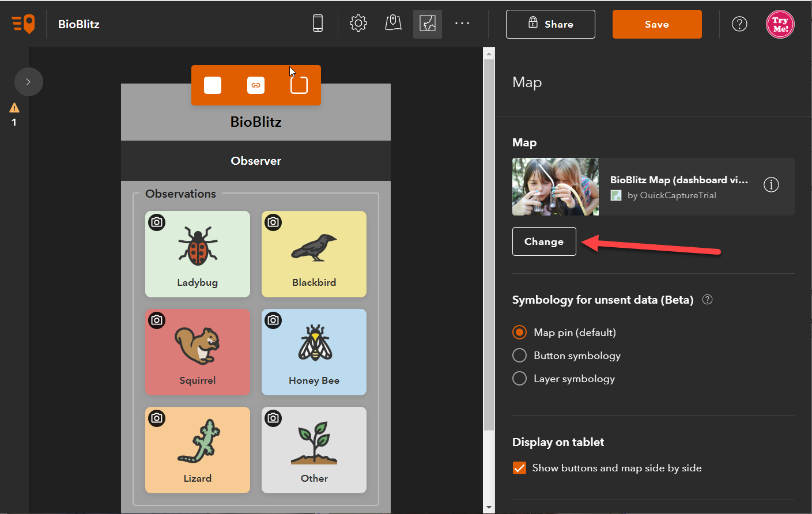Select the orange Lizard capture tile

coord(198,450)
